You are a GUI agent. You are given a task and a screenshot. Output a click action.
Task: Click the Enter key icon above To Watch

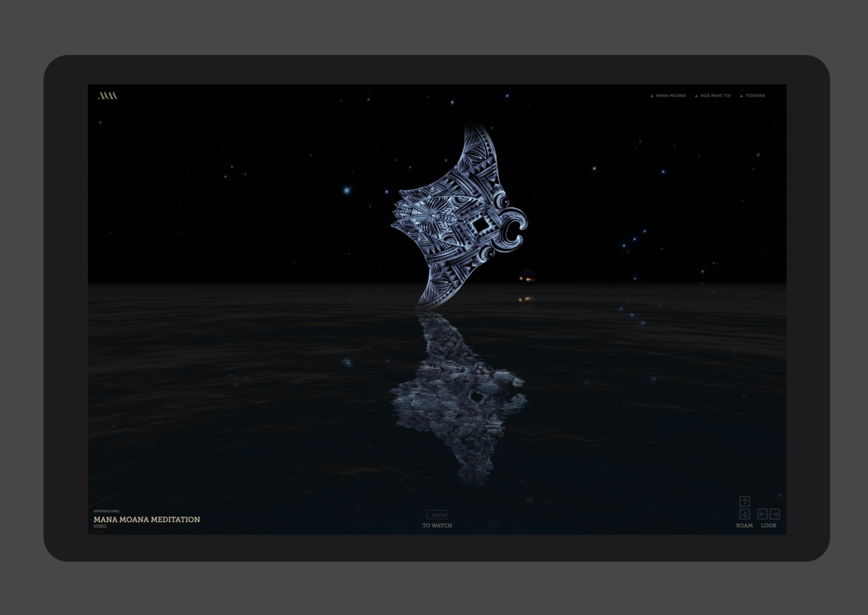click(437, 514)
